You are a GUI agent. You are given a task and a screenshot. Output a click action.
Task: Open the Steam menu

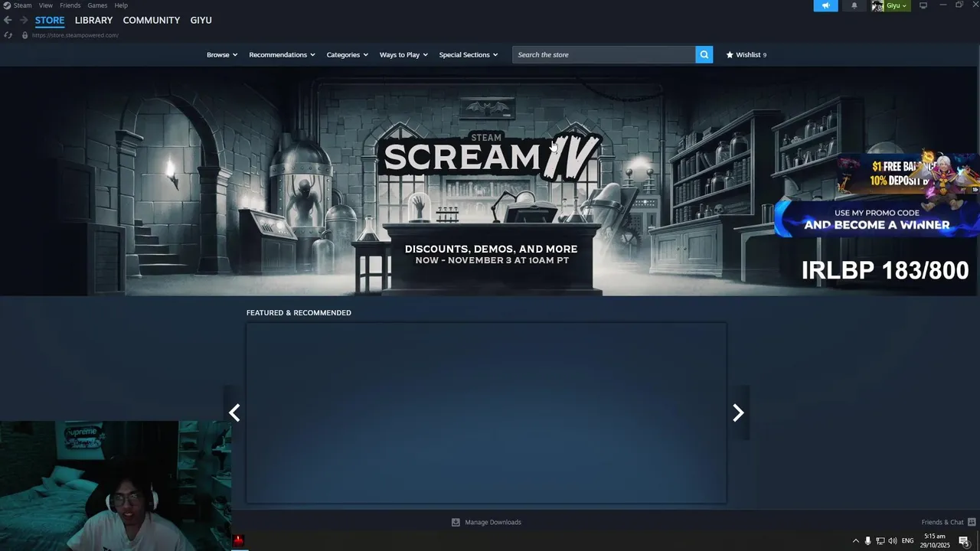(23, 5)
